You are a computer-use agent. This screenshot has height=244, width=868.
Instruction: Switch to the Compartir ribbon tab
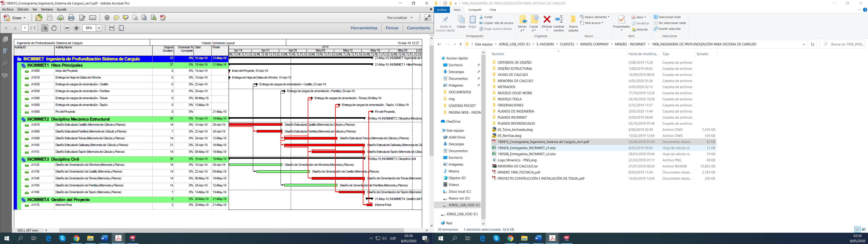[x=475, y=10]
